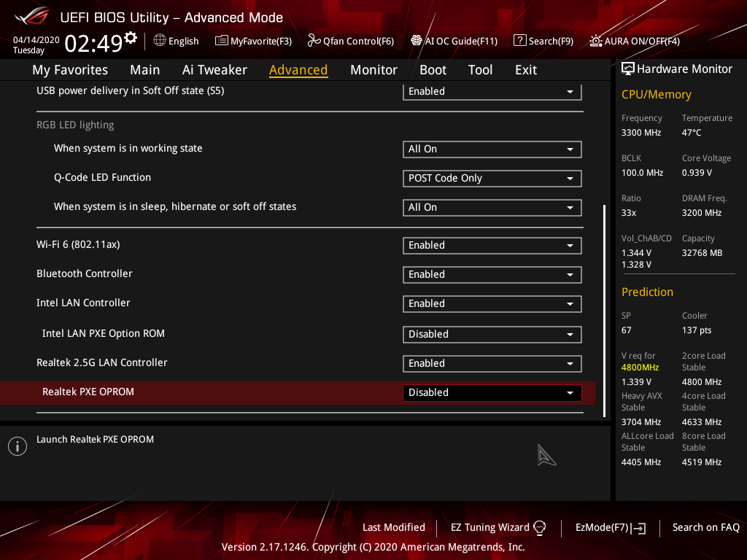
Task: Click Search on FAQ link
Action: (x=705, y=528)
